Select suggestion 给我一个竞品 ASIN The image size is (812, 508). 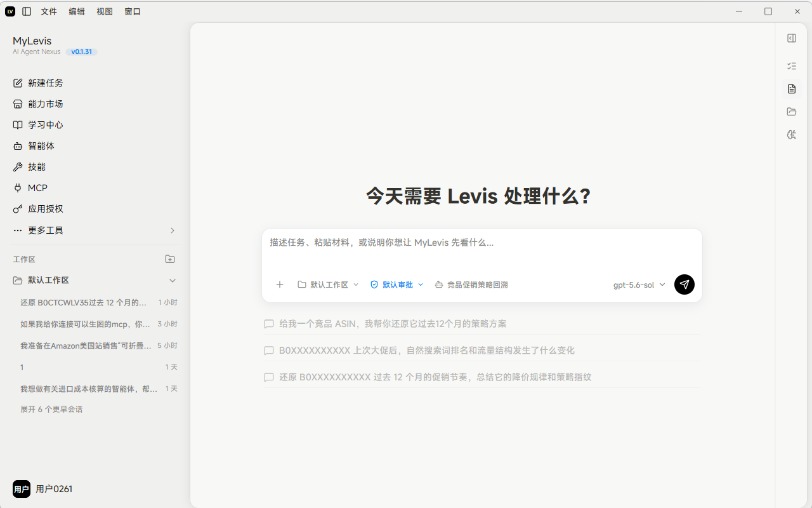[x=482, y=324]
